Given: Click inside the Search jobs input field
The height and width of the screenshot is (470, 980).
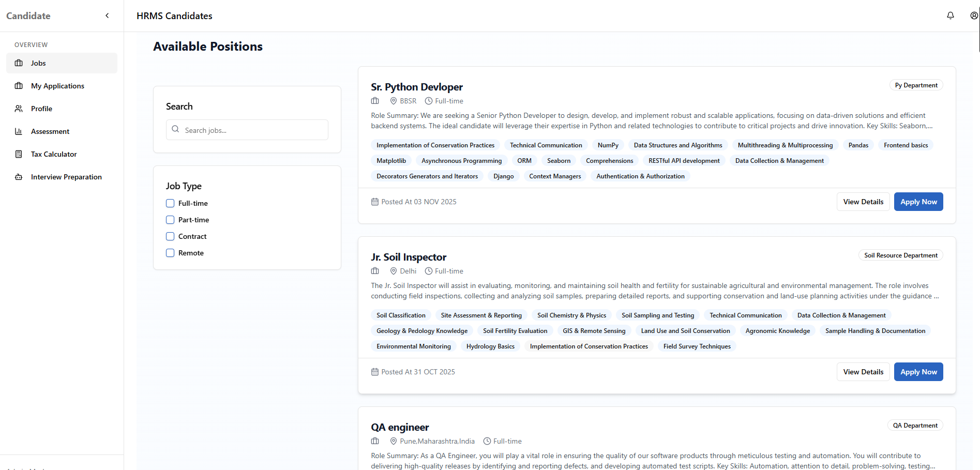Looking at the screenshot, I should [x=247, y=130].
